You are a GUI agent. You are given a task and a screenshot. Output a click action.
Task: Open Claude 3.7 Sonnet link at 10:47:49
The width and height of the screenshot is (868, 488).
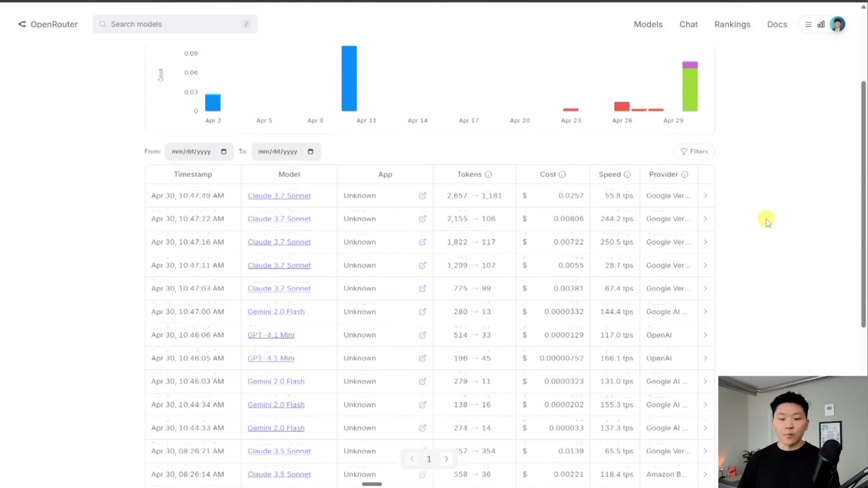point(279,196)
